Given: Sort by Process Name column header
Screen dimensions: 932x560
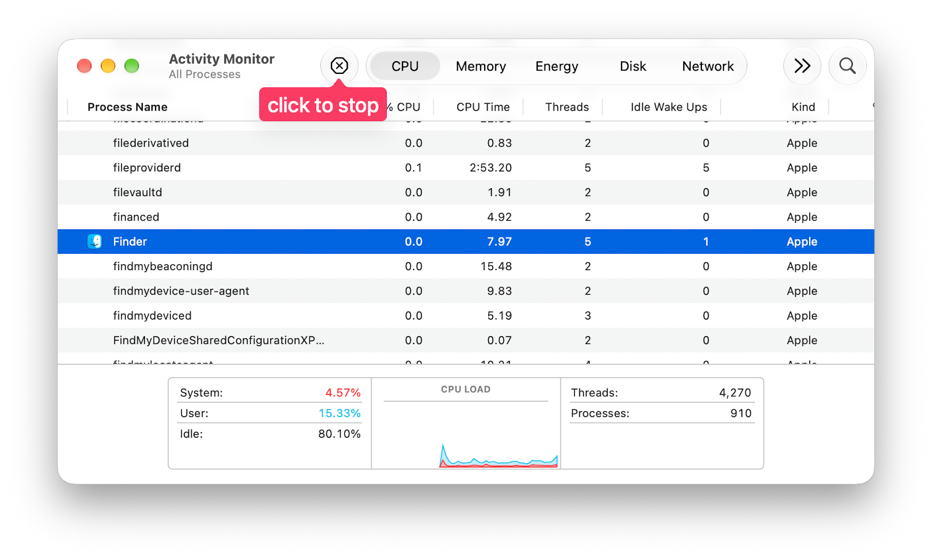Looking at the screenshot, I should tap(128, 107).
